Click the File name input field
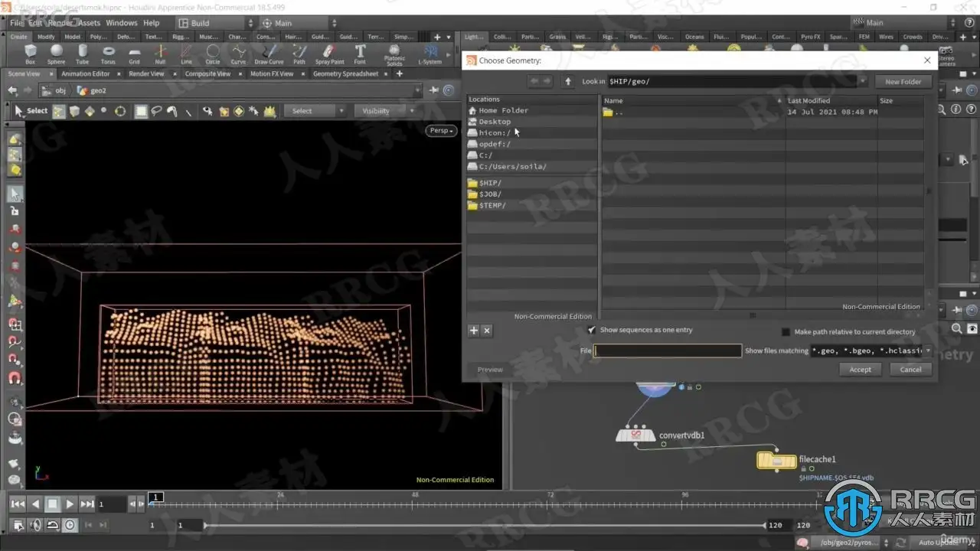The width and height of the screenshot is (980, 551). tap(668, 350)
